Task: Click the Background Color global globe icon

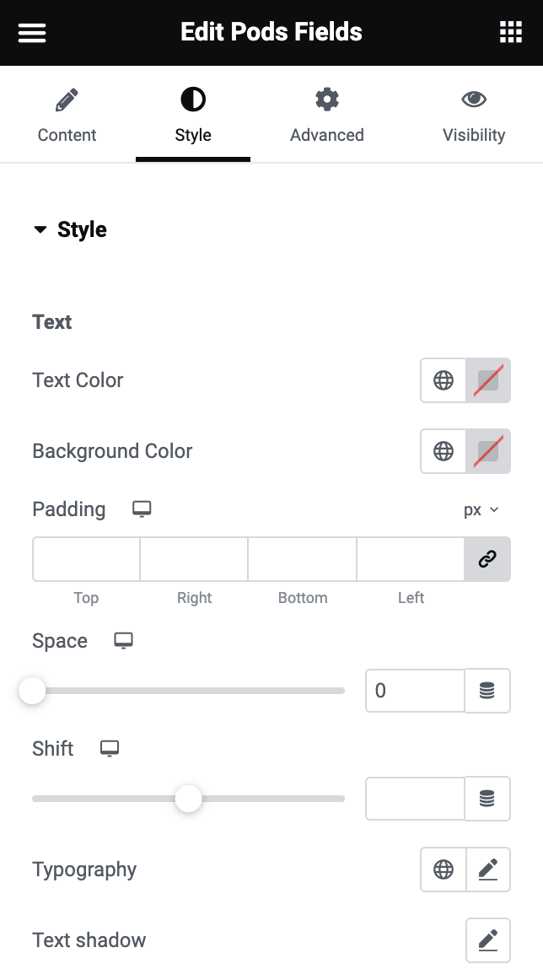Action: (444, 451)
